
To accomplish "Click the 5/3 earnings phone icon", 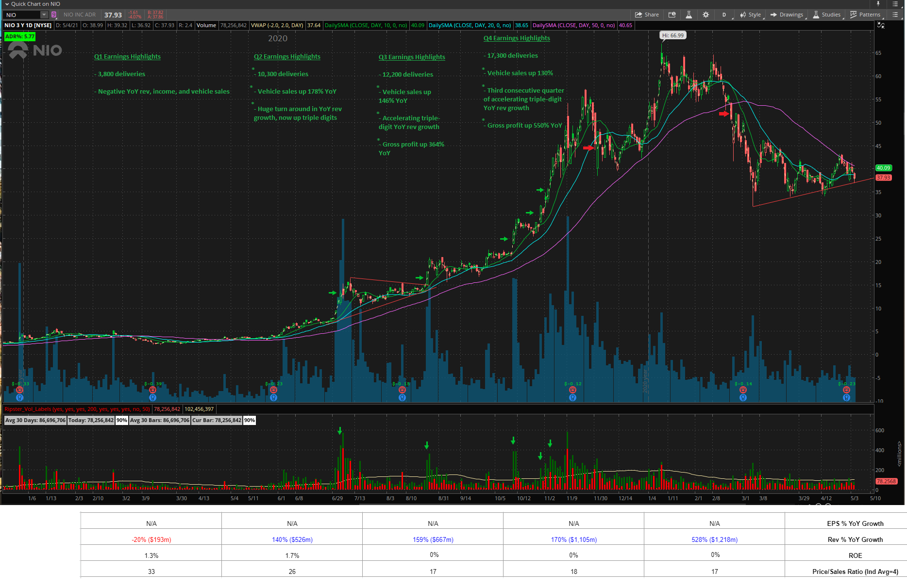I will pyautogui.click(x=846, y=390).
